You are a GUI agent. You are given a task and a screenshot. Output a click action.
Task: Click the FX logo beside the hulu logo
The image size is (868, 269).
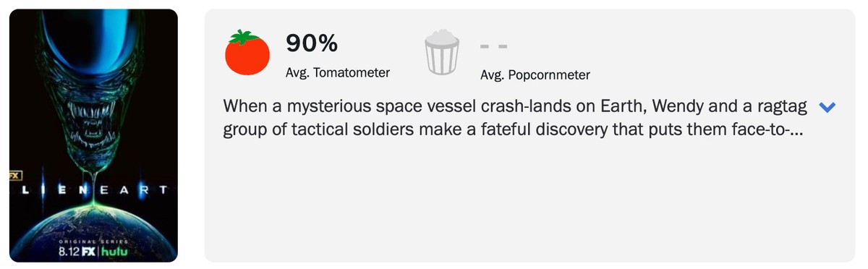[90, 252]
